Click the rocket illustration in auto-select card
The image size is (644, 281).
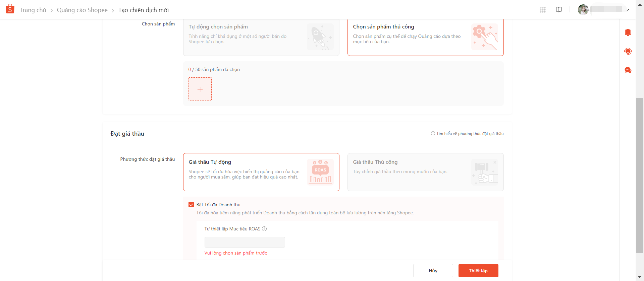[320, 37]
